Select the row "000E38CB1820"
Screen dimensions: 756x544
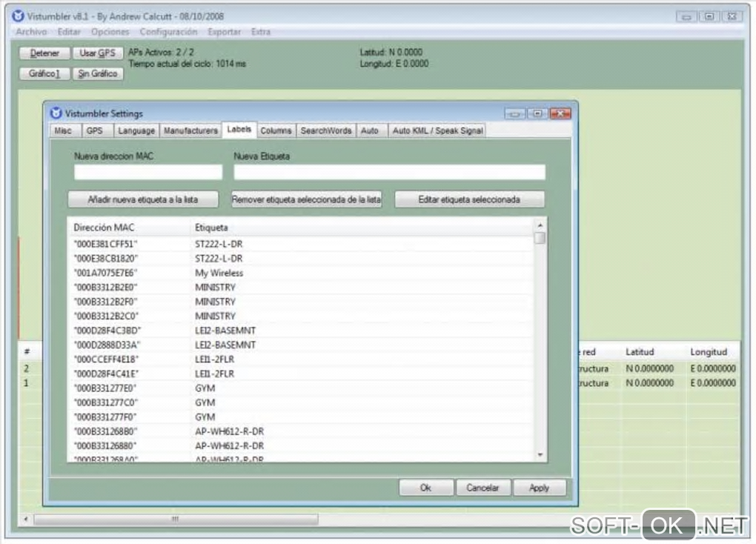301,259
